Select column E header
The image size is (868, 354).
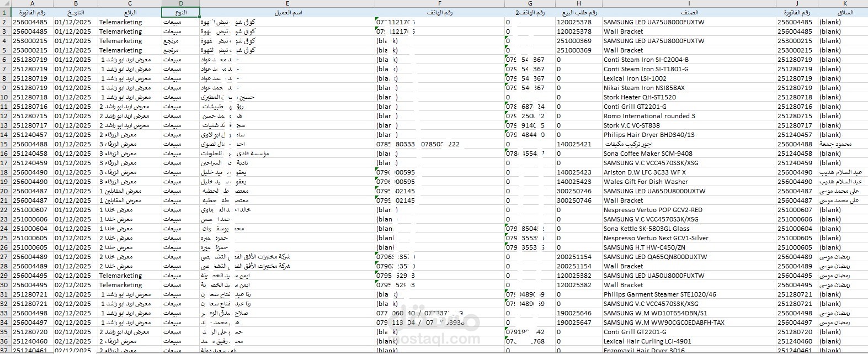click(287, 3)
